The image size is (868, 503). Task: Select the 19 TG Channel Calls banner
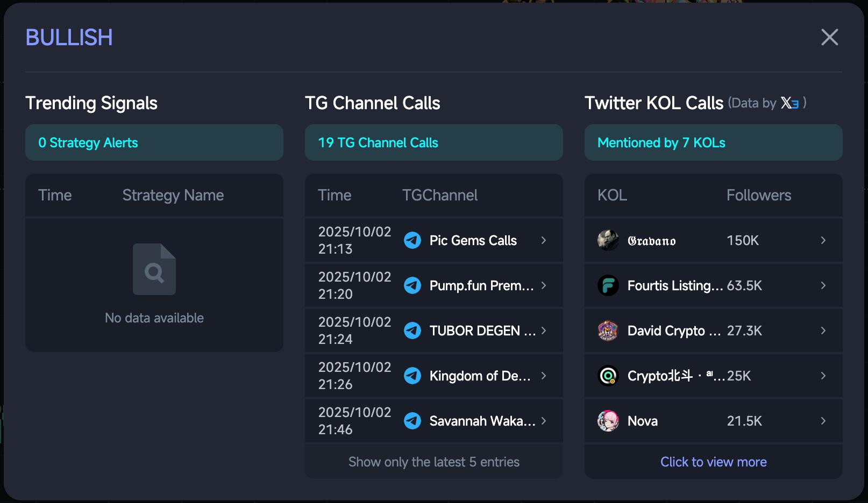coord(433,142)
